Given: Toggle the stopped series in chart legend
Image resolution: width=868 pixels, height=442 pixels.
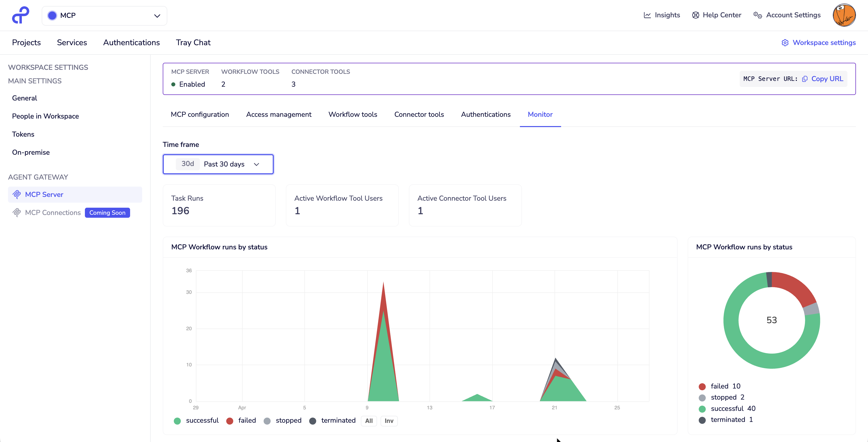Looking at the screenshot, I should point(282,420).
